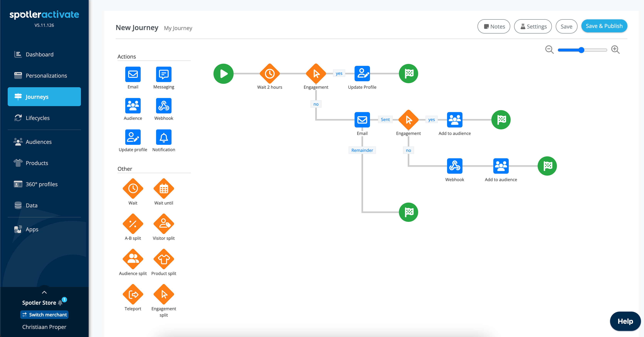
Task: Pick the Product split icon
Action: [x=163, y=259]
